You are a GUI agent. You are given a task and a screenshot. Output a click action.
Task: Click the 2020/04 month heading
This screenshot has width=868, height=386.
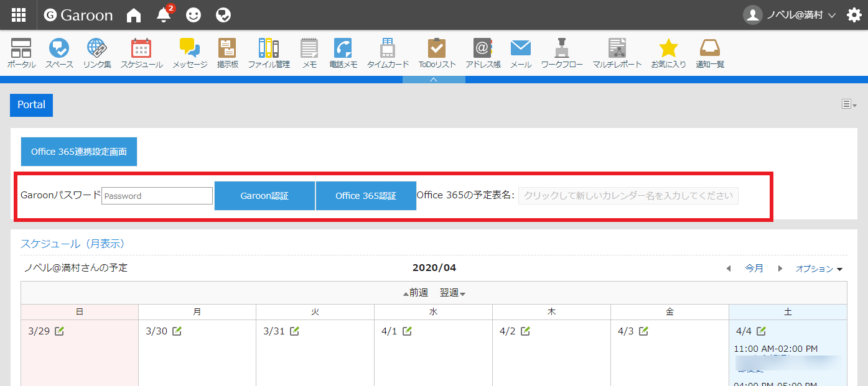click(434, 268)
